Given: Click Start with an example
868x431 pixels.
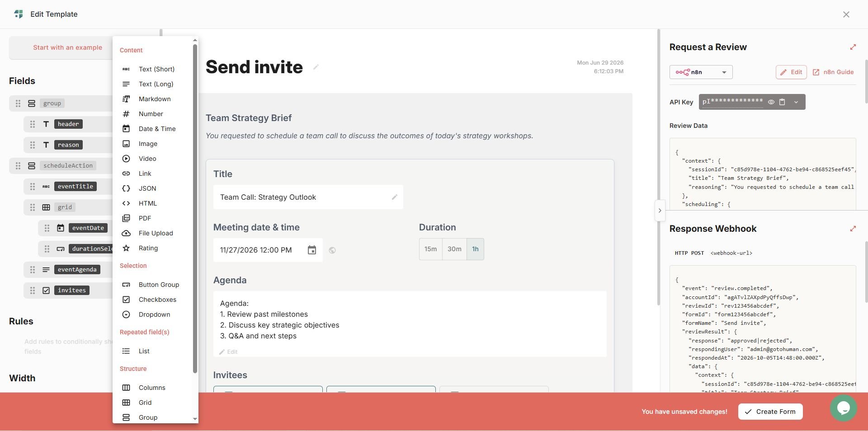Looking at the screenshot, I should 67,47.
